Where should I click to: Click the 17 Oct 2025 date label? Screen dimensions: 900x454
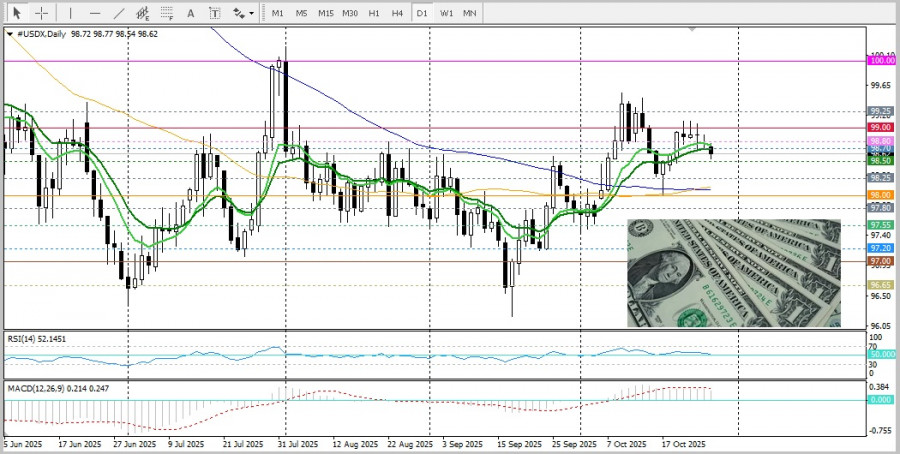pos(684,444)
